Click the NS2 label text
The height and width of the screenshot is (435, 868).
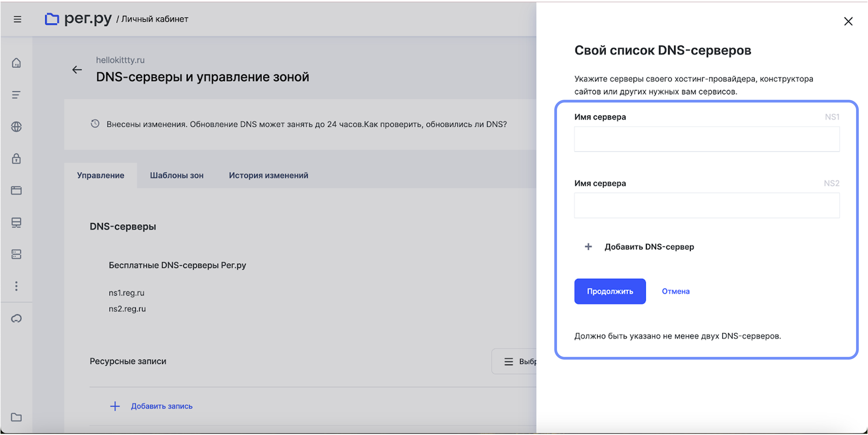coord(832,183)
